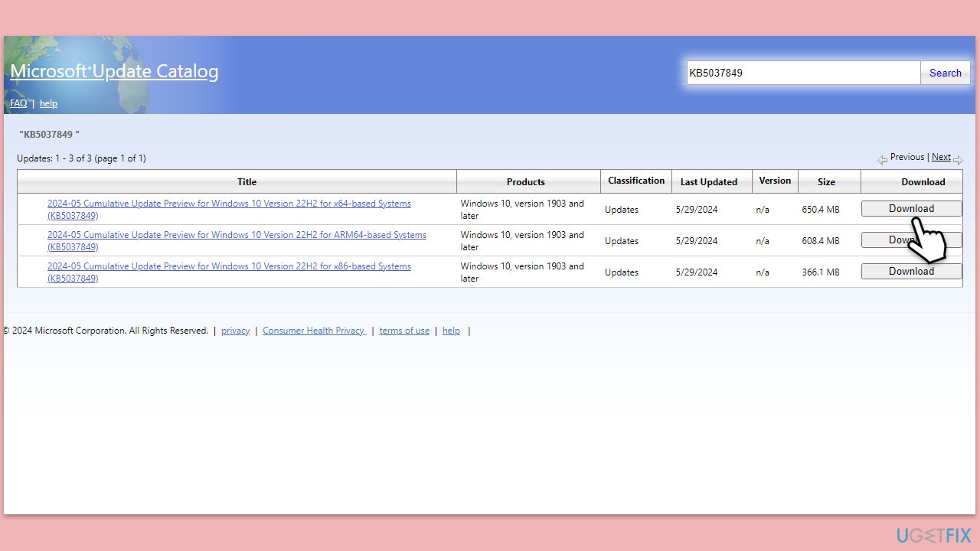This screenshot has height=551, width=980.
Task: Sort results by the Classification column header
Action: 636,181
